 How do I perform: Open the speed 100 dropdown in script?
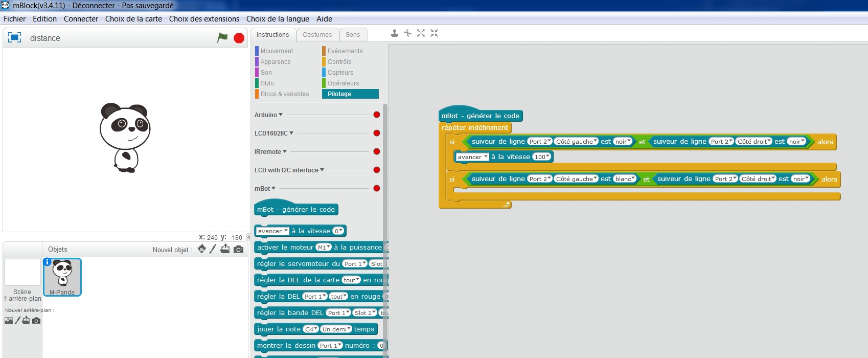(x=542, y=157)
